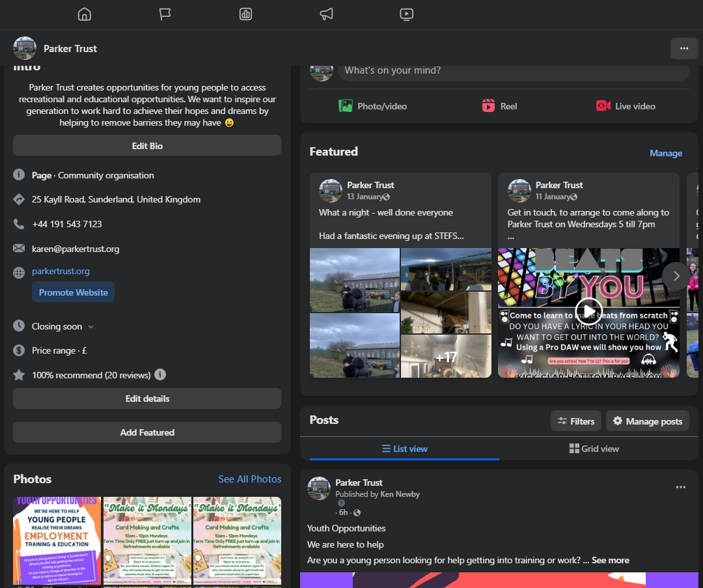Click the +44 191 543 7123 phone number

pyautogui.click(x=67, y=224)
